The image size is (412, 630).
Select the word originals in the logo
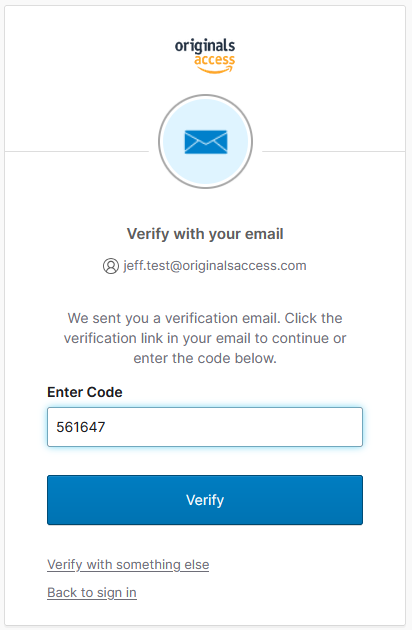coord(205,46)
